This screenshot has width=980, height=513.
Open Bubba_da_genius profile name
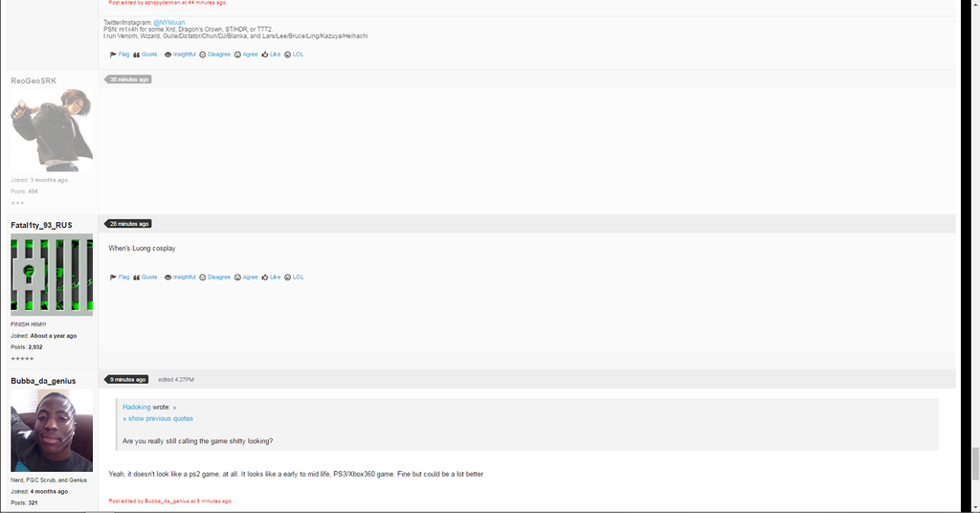(x=43, y=381)
